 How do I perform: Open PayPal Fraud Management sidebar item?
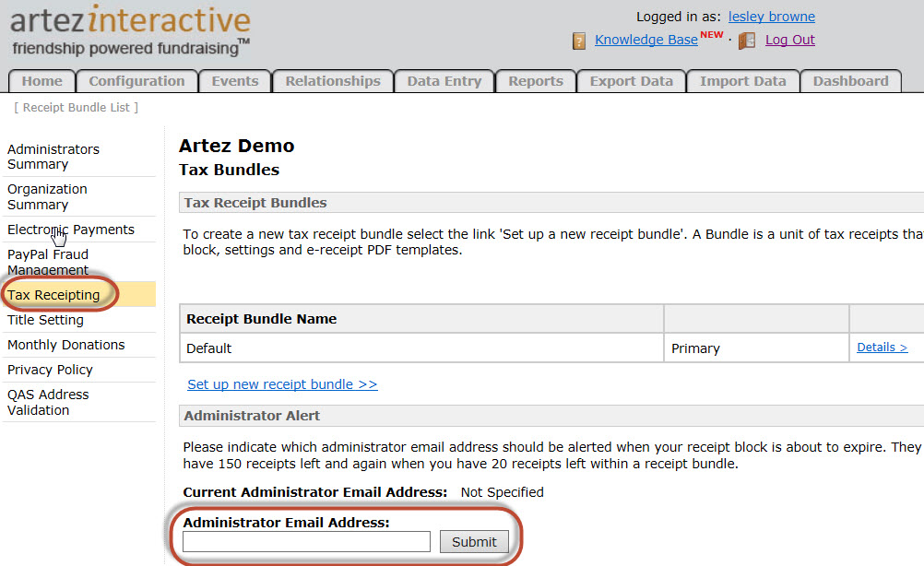pos(48,262)
